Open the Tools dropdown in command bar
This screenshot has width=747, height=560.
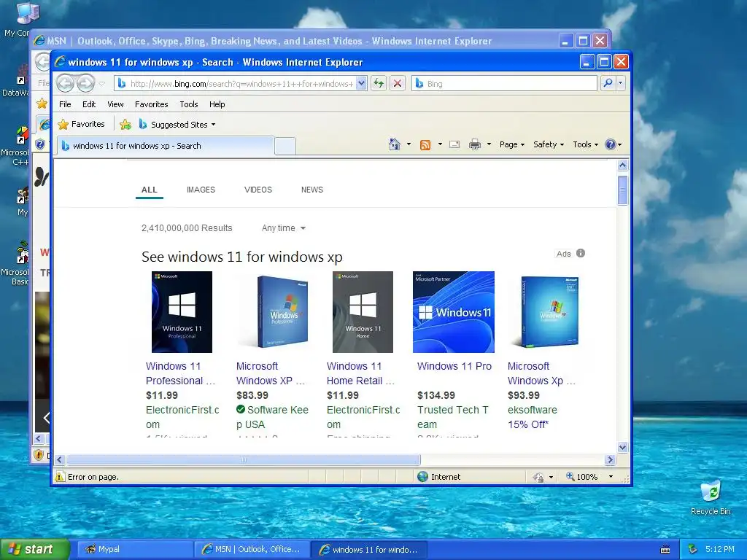[586, 144]
